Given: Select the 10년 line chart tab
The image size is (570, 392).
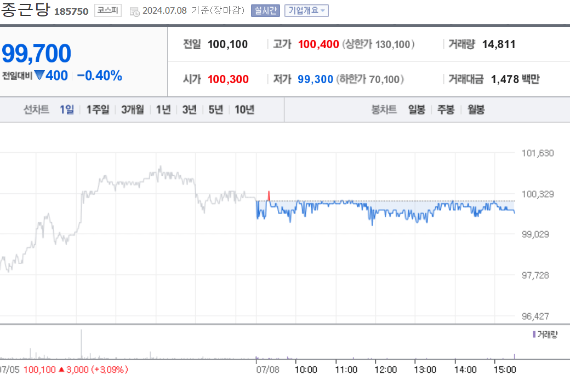Looking at the screenshot, I should (244, 109).
